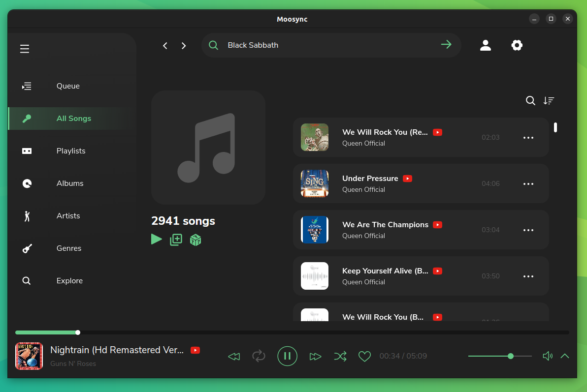Open the hamburger navigation menu
This screenshot has width=587, height=392.
24,49
